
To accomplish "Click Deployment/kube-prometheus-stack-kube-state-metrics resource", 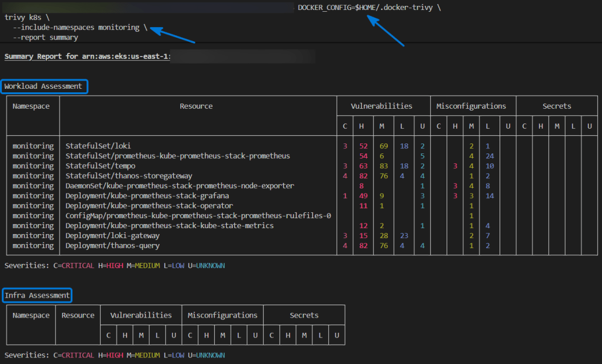I will point(169,226).
